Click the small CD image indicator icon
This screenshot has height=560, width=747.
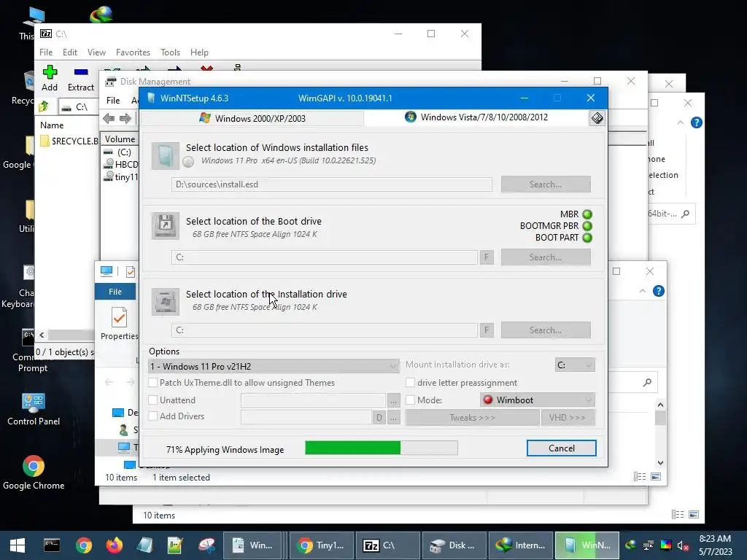[189, 162]
